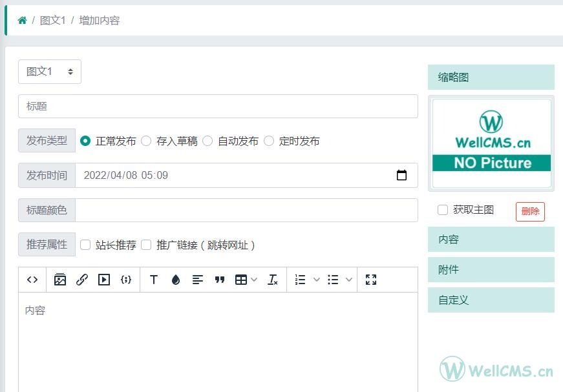The width and height of the screenshot is (563, 392).
Task: Select 存入草稿 radio option
Action: [146, 141]
